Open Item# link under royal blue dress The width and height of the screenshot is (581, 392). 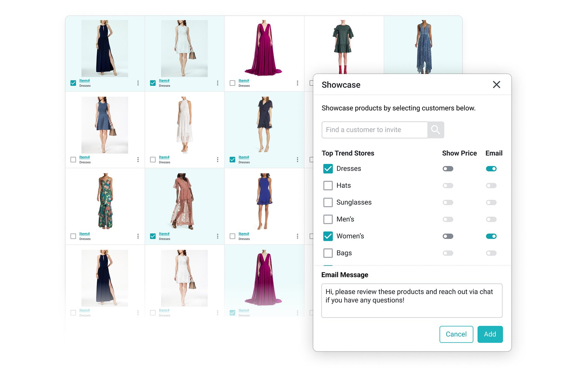[x=244, y=234]
